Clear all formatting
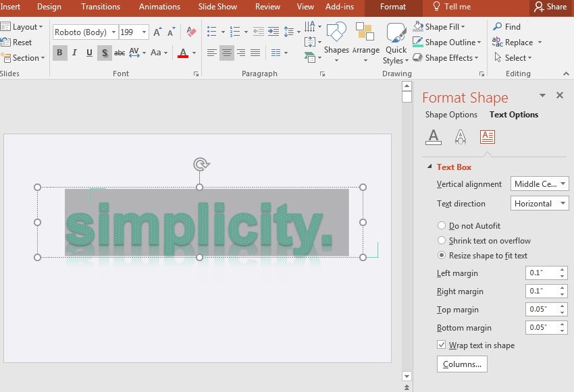This screenshot has height=392, width=574. tap(191, 32)
